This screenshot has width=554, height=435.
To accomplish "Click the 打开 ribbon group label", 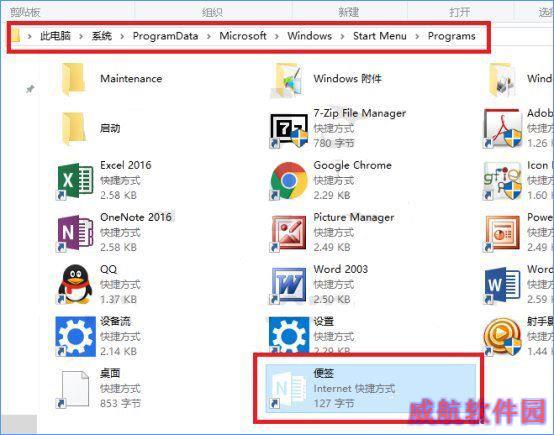I will coord(460,13).
